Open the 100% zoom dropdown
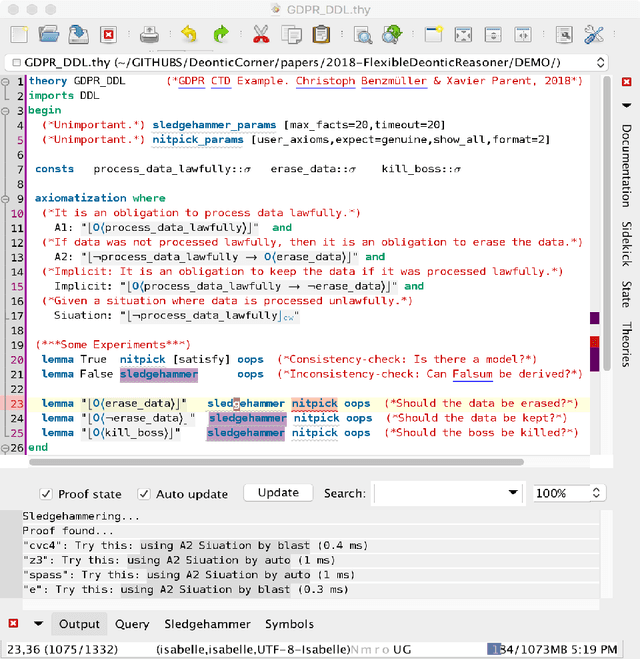640x659 pixels. (x=596, y=494)
